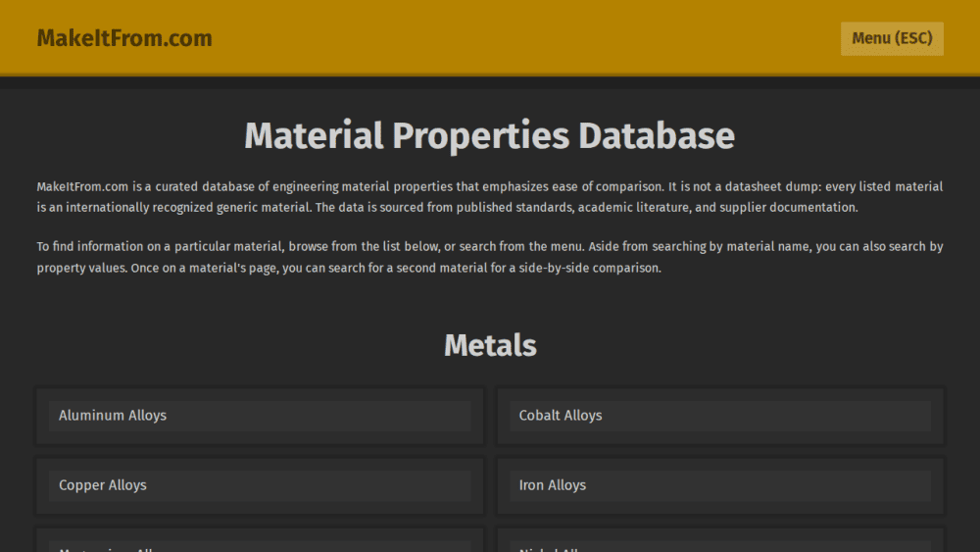
Task: Open the Iron Alloys category
Action: point(720,485)
